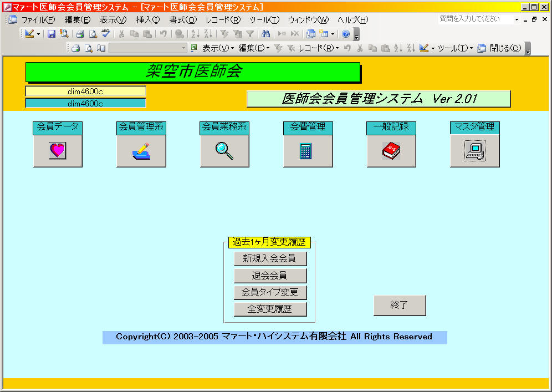
Task: Click the Excel export icon in lower toolbar
Action: click(x=193, y=48)
